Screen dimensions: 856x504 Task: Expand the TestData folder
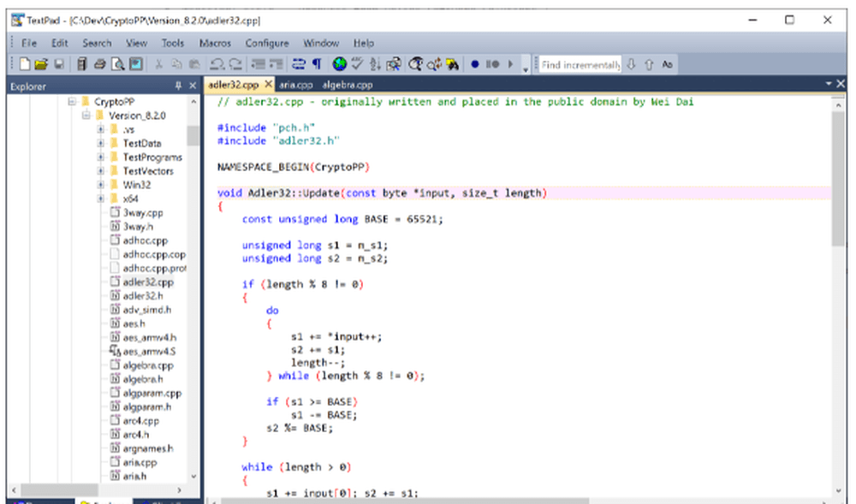point(100,144)
